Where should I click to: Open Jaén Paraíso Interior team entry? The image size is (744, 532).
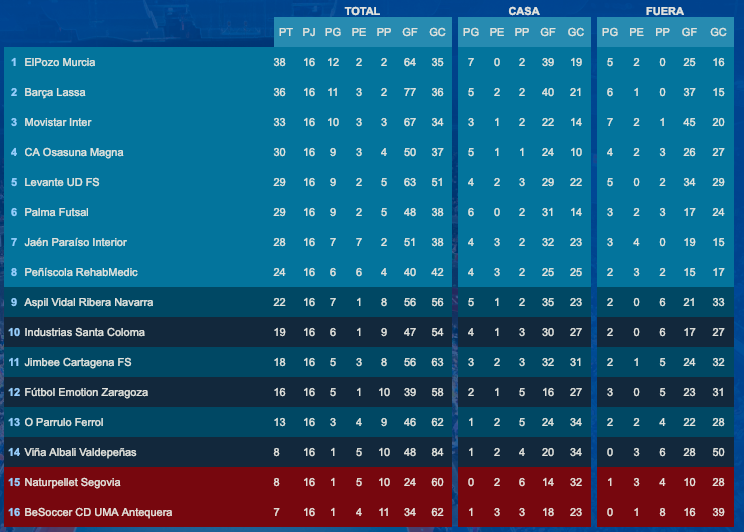(75, 242)
